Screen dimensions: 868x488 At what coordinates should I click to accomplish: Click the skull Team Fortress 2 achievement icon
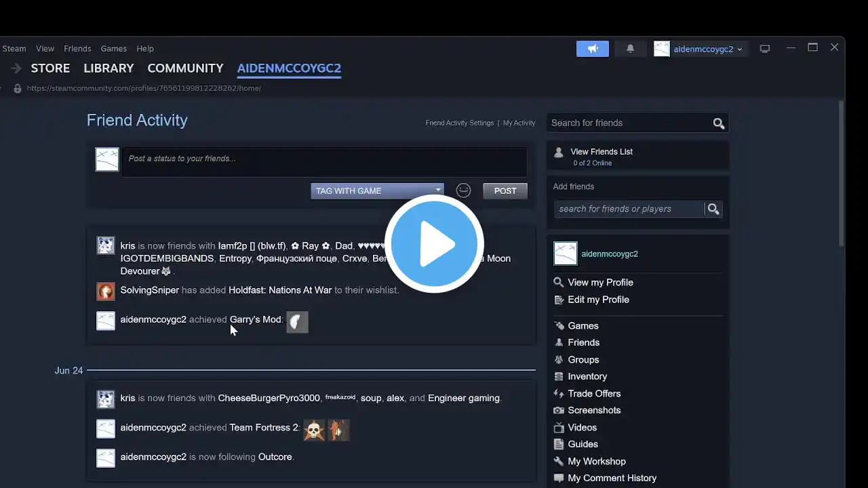coord(314,430)
